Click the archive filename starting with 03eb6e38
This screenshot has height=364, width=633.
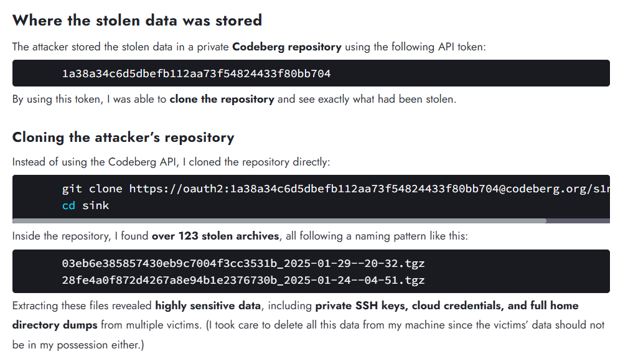coord(243,264)
